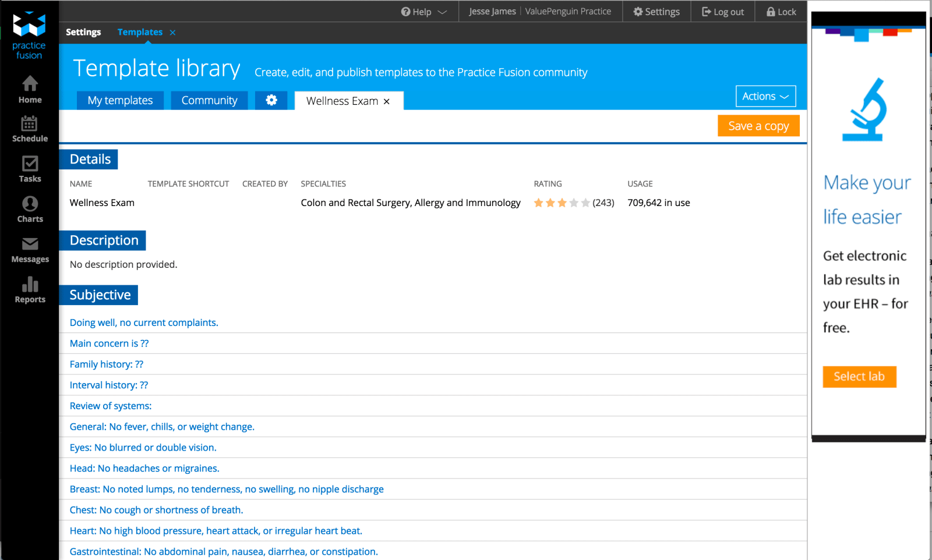The width and height of the screenshot is (932, 560).
Task: Select the Templates top-level tab
Action: (140, 32)
